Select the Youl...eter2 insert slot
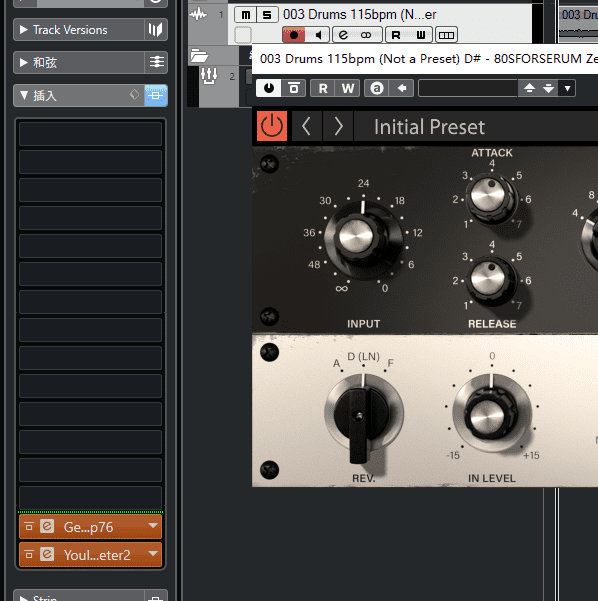The height and width of the screenshot is (601, 598). (90, 555)
